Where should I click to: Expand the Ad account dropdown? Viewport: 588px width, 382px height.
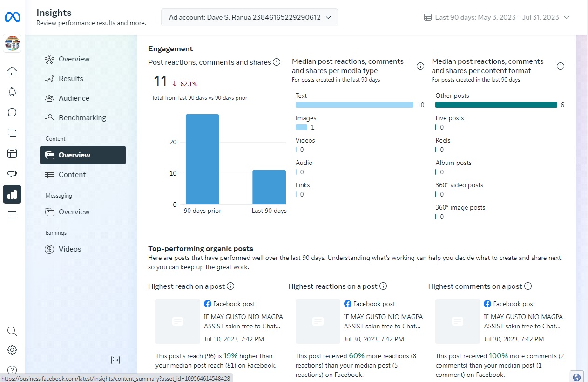pos(250,17)
